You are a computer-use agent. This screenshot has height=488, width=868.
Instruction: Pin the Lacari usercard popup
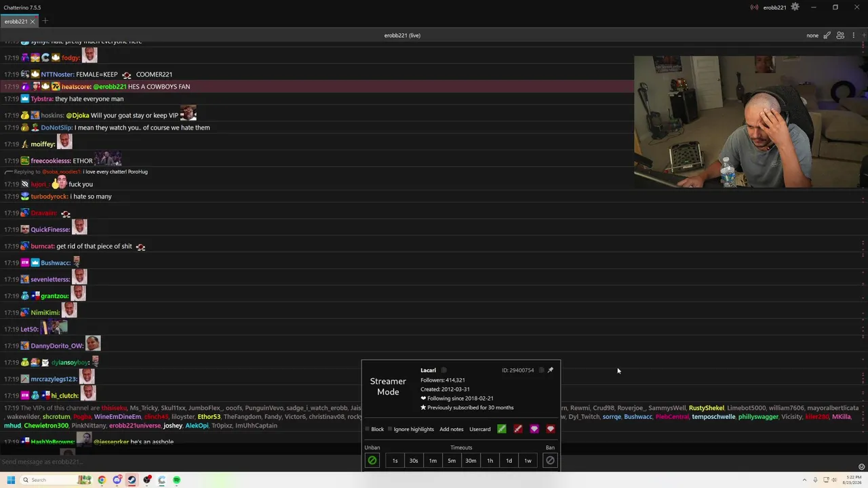pos(551,370)
